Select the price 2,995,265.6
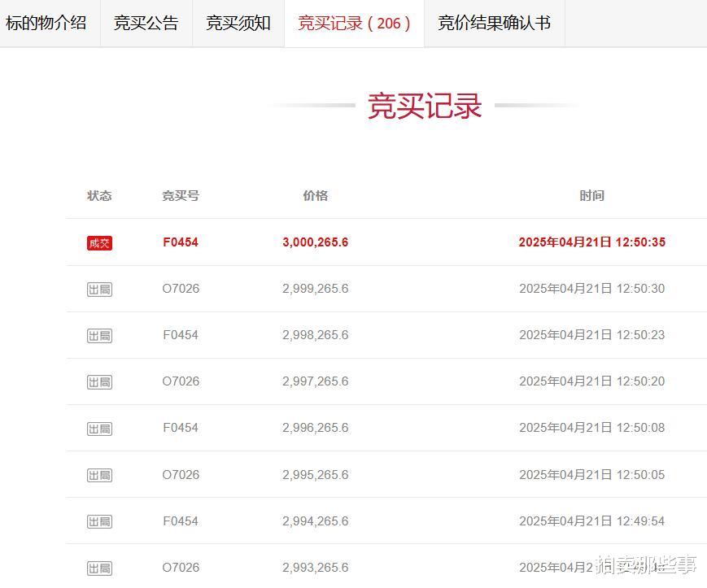Viewport: 707px width, 588px height. (315, 474)
